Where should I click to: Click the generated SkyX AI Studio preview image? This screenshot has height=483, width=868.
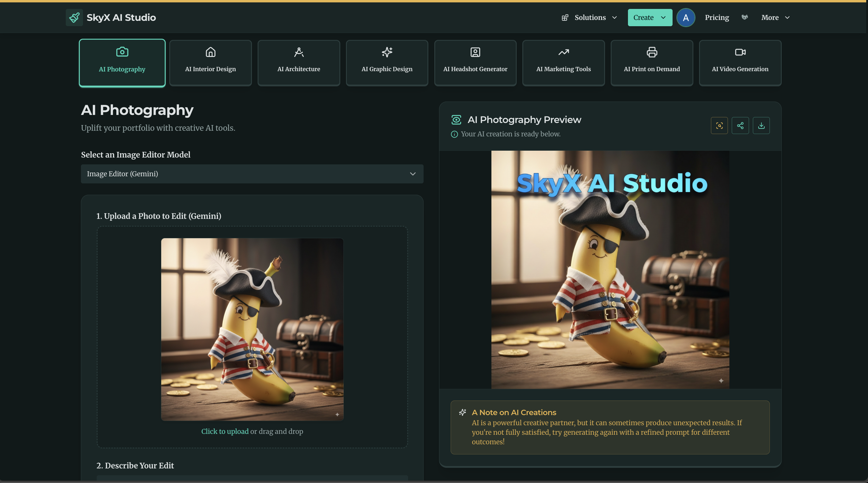[610, 269]
